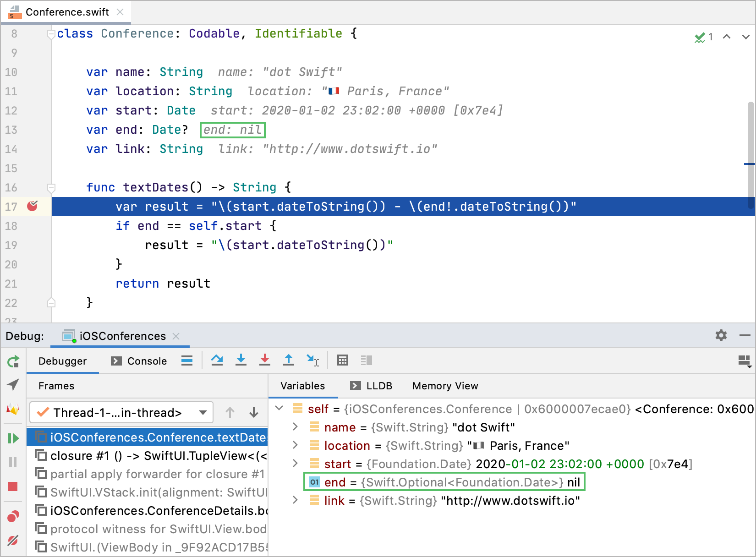756x557 pixels.
Task: Close the Conference.swift editor tab
Action: [120, 12]
